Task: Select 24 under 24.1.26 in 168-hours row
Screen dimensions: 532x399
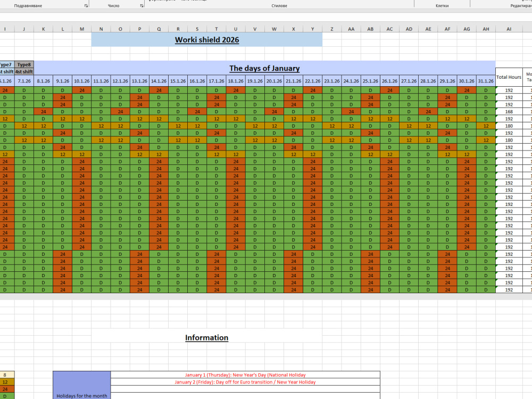Action: click(351, 112)
